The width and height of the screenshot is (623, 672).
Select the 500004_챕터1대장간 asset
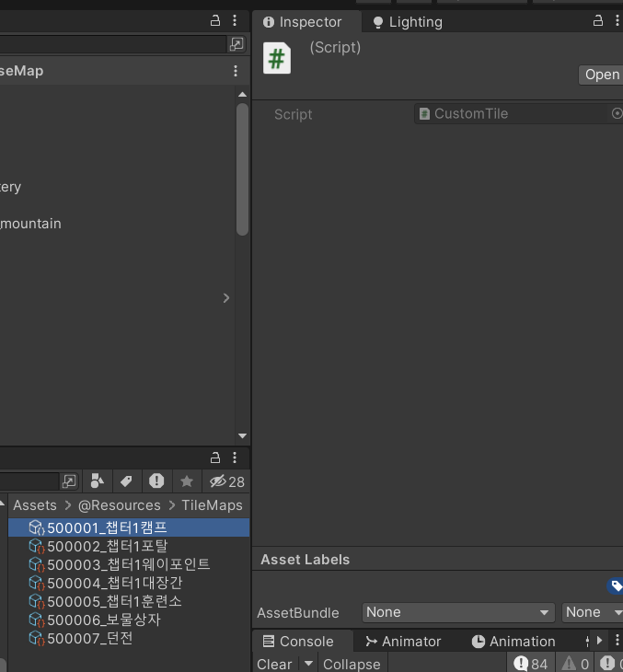[x=129, y=583]
